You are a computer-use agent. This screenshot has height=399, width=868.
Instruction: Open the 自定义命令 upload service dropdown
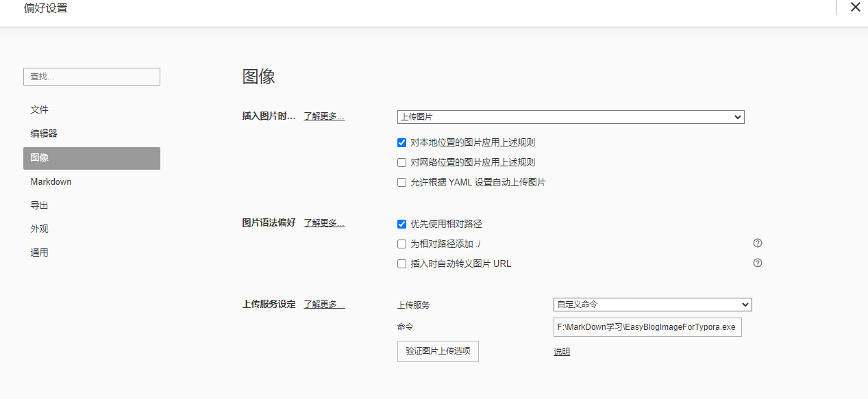[x=652, y=305]
